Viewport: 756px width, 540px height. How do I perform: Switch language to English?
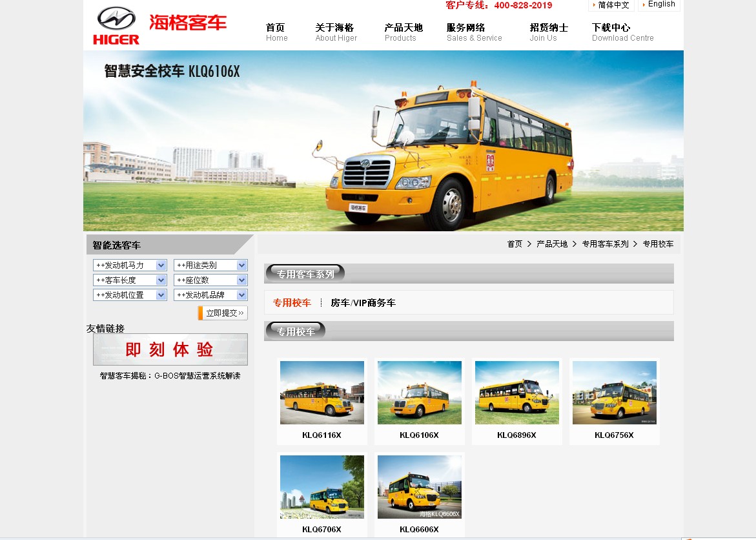(660, 5)
